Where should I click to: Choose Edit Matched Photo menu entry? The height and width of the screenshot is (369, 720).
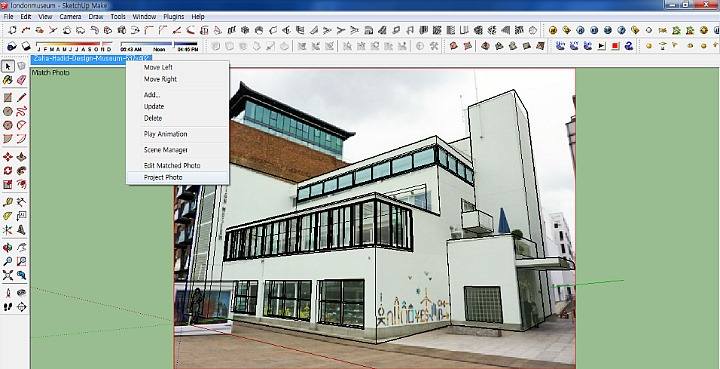pyautogui.click(x=177, y=165)
